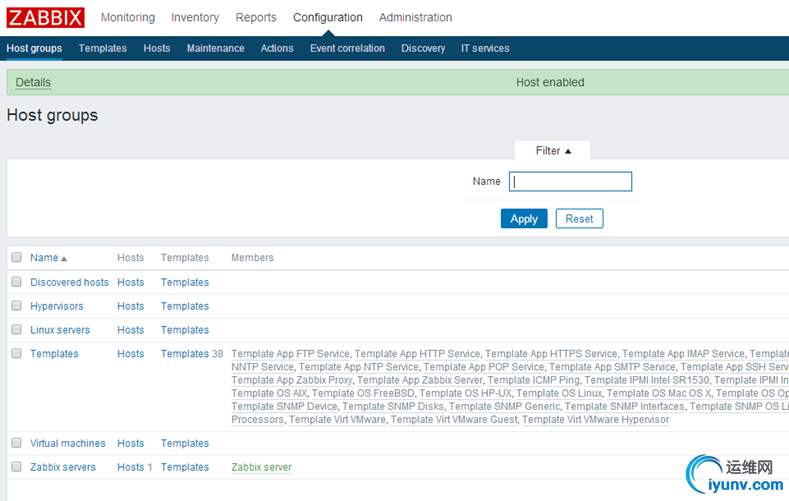The width and height of the screenshot is (789, 501).
Task: Open the Zabbix servers group
Action: point(63,467)
